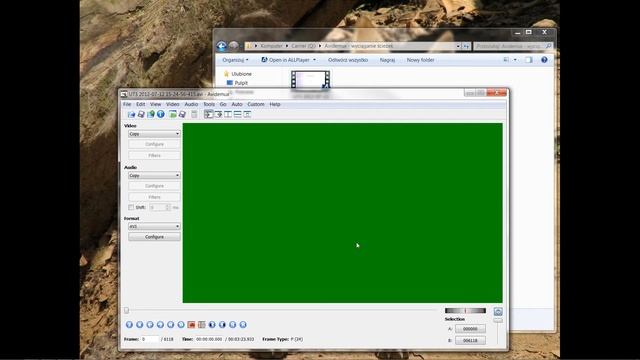The height and width of the screenshot is (360, 640).
Task: Open the Edit menu
Action: click(x=140, y=104)
